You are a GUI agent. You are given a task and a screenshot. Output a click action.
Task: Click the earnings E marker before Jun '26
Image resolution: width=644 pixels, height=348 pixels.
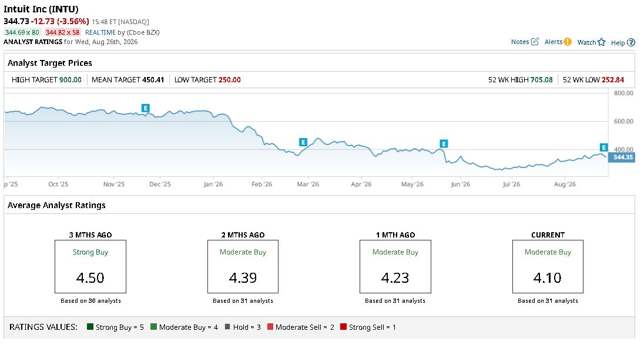(444, 144)
